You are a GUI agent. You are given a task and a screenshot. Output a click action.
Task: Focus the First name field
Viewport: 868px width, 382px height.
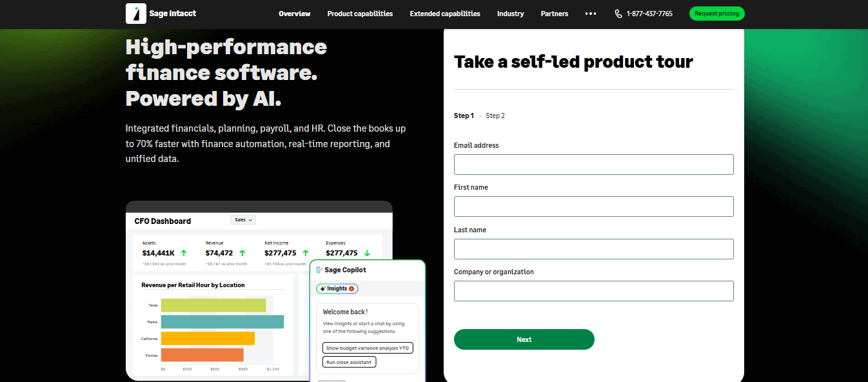point(593,206)
